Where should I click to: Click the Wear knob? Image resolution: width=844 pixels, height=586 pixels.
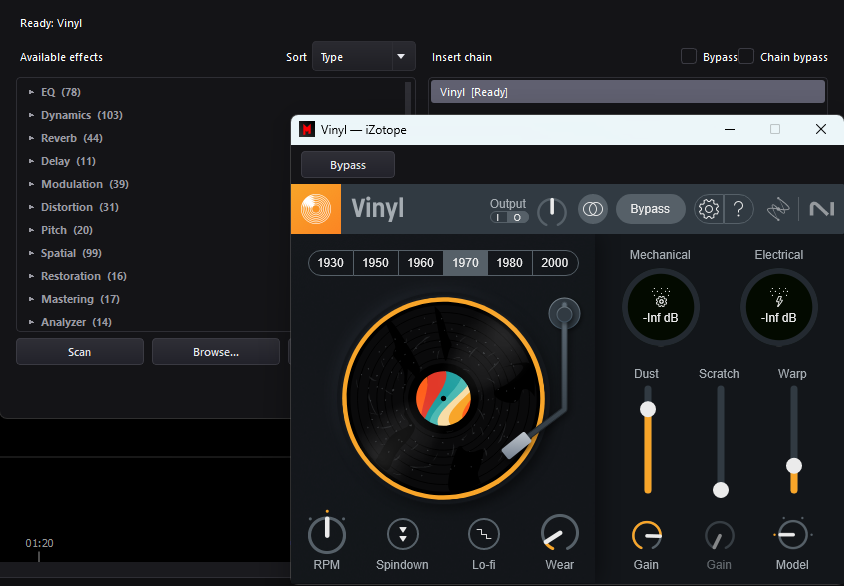[x=559, y=534]
